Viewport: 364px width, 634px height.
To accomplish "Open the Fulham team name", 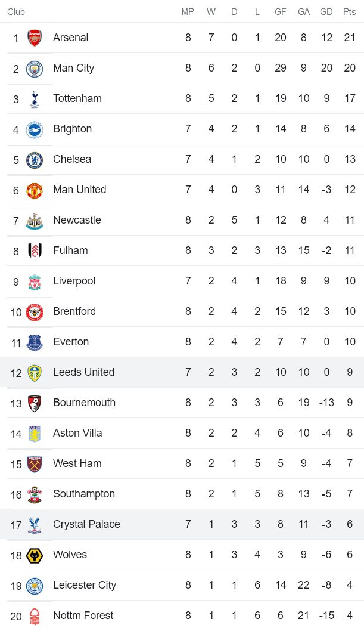I will 70,250.
